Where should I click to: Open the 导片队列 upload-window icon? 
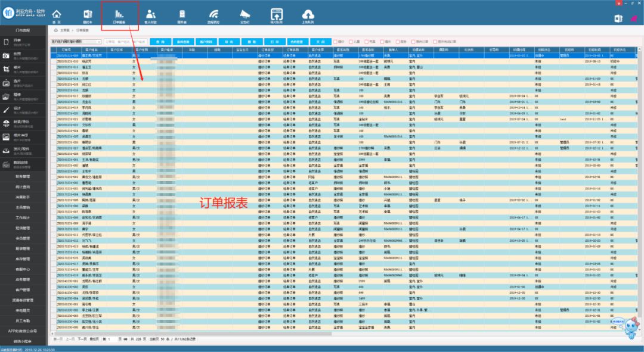pos(277,15)
